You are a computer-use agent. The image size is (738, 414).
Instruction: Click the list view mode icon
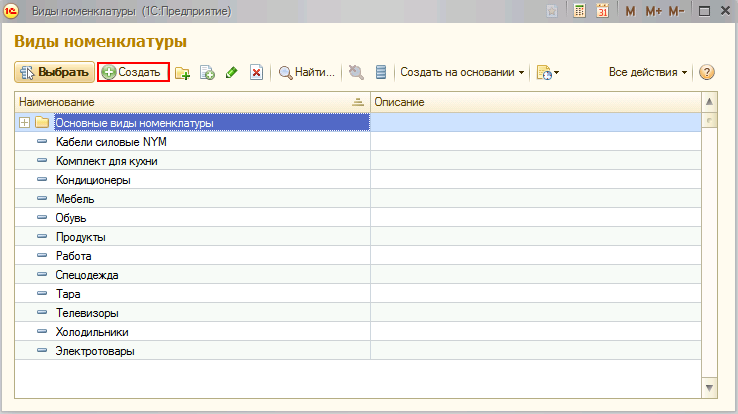[381, 73]
